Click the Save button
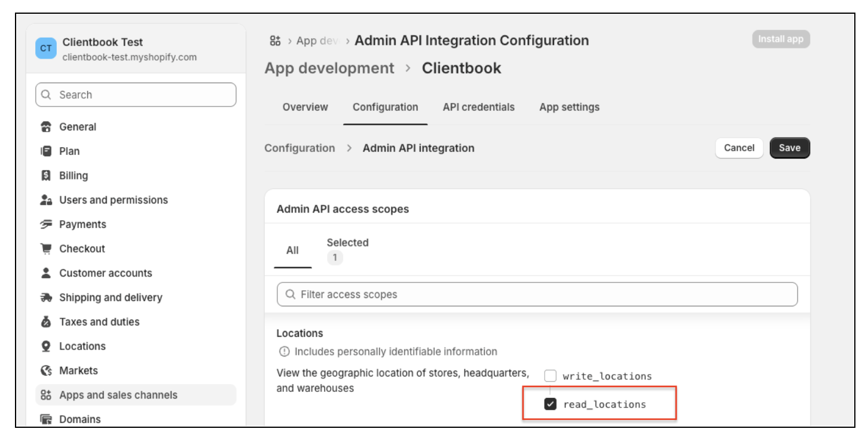Image resolution: width=868 pixels, height=444 pixels. (x=790, y=148)
